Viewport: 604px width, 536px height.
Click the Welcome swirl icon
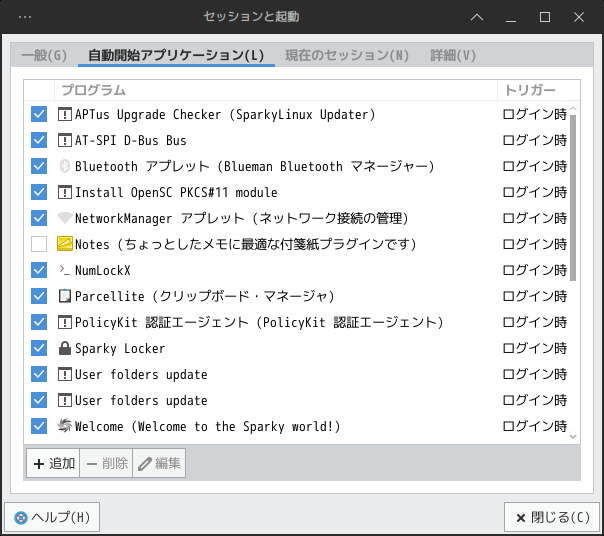64,426
